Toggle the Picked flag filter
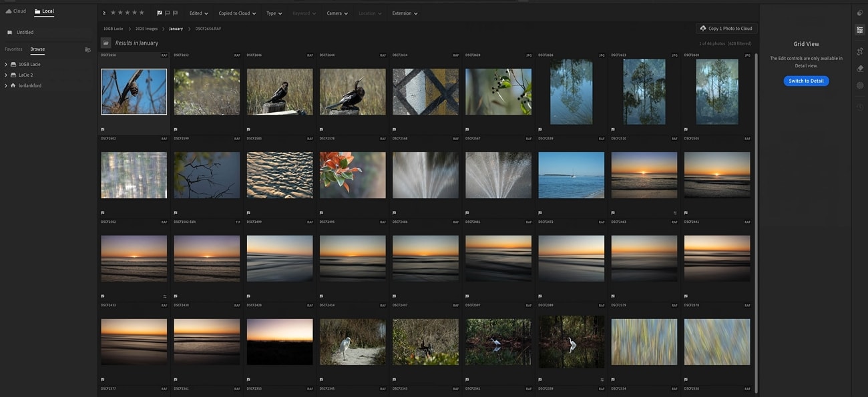This screenshot has height=397, width=868. coord(160,13)
